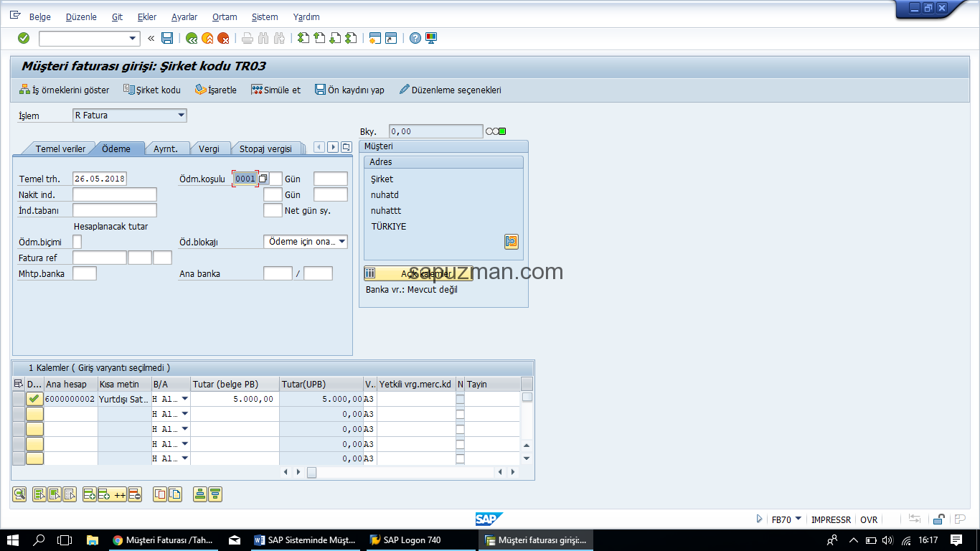Open the help question mark icon

[415, 38]
